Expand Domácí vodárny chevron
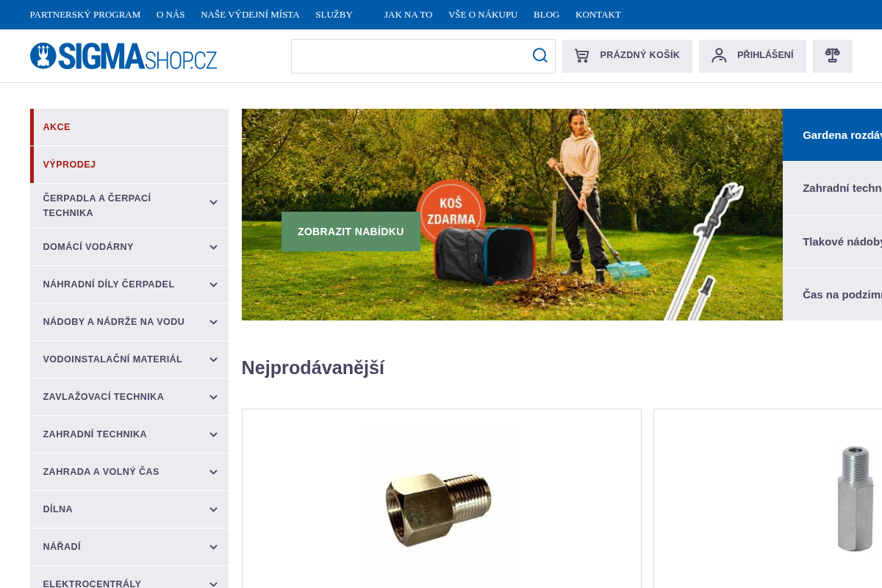 click(x=213, y=248)
